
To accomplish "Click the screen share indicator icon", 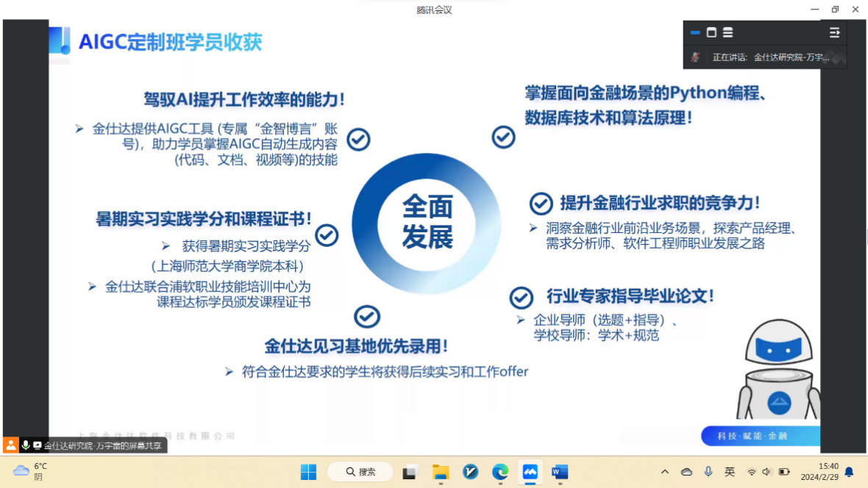I will click(x=37, y=445).
